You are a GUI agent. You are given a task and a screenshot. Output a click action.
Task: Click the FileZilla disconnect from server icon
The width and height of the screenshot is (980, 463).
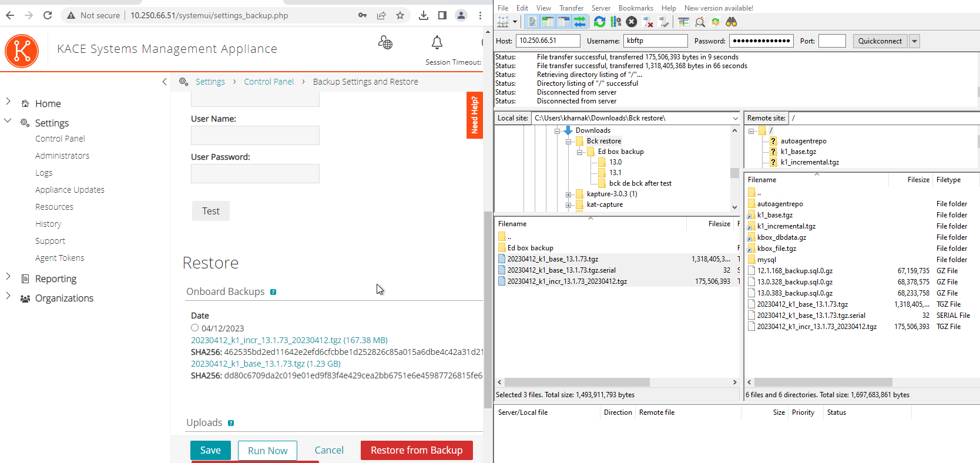648,22
